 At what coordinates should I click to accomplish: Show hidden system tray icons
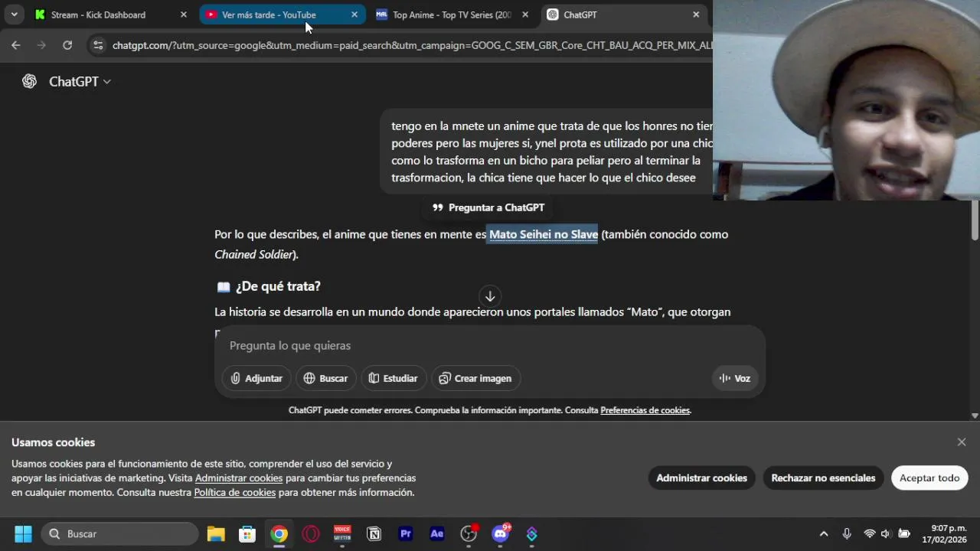tap(824, 533)
